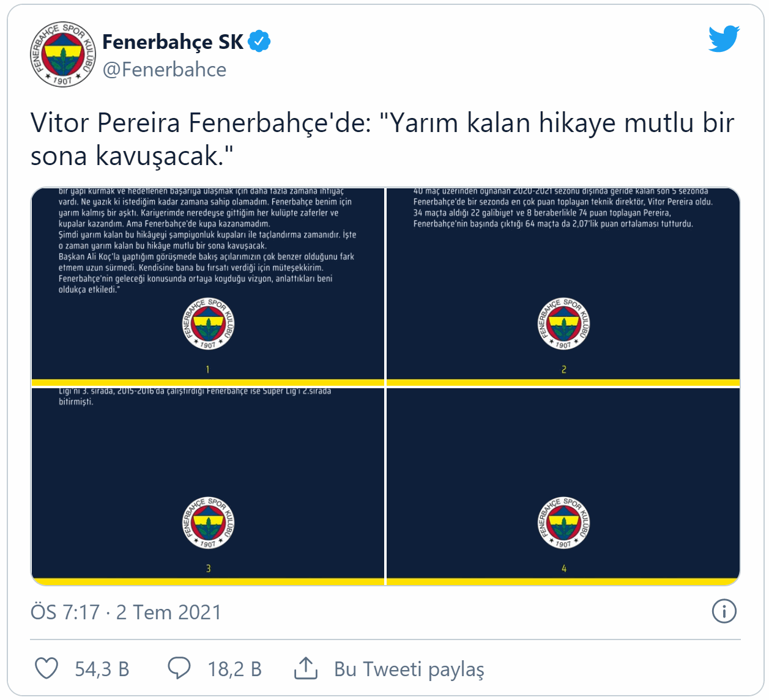Click the blue verified badge
Image resolution: width=769 pixels, height=700 pixels.
pos(259,42)
